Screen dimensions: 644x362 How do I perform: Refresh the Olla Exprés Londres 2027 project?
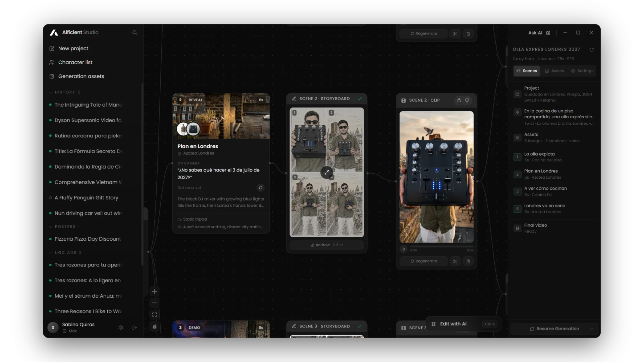592,50
